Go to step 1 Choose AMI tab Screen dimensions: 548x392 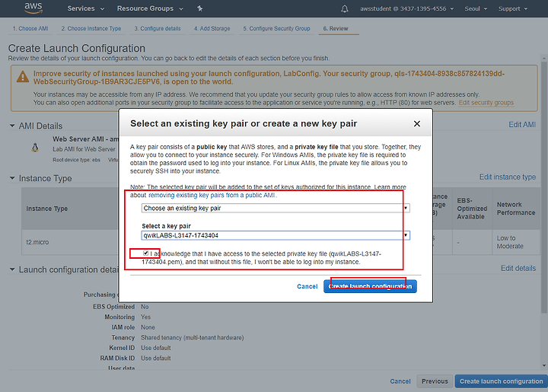point(30,29)
